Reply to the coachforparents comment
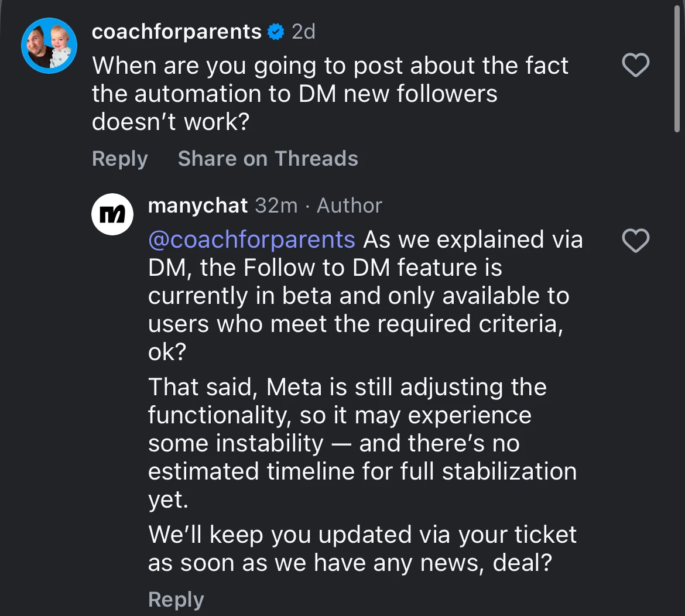This screenshot has height=616, width=685. (x=119, y=159)
